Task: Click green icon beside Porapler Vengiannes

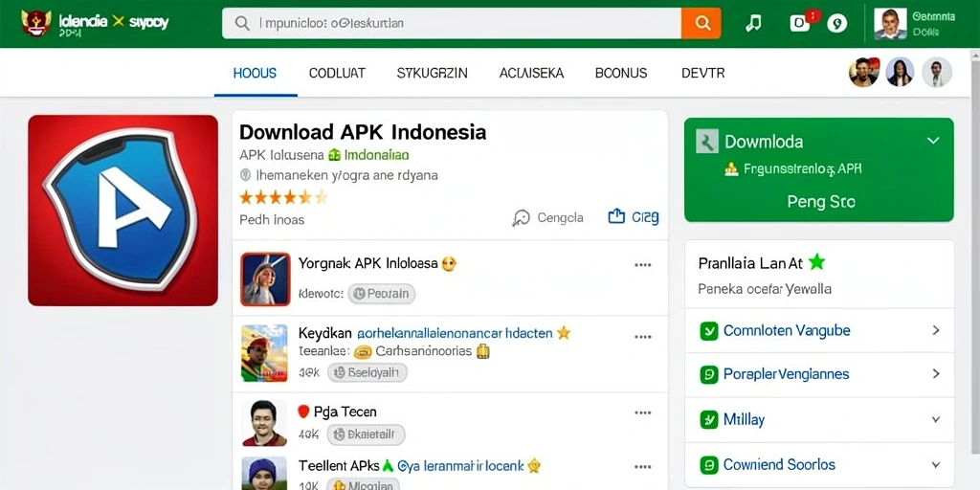Action: (x=709, y=374)
